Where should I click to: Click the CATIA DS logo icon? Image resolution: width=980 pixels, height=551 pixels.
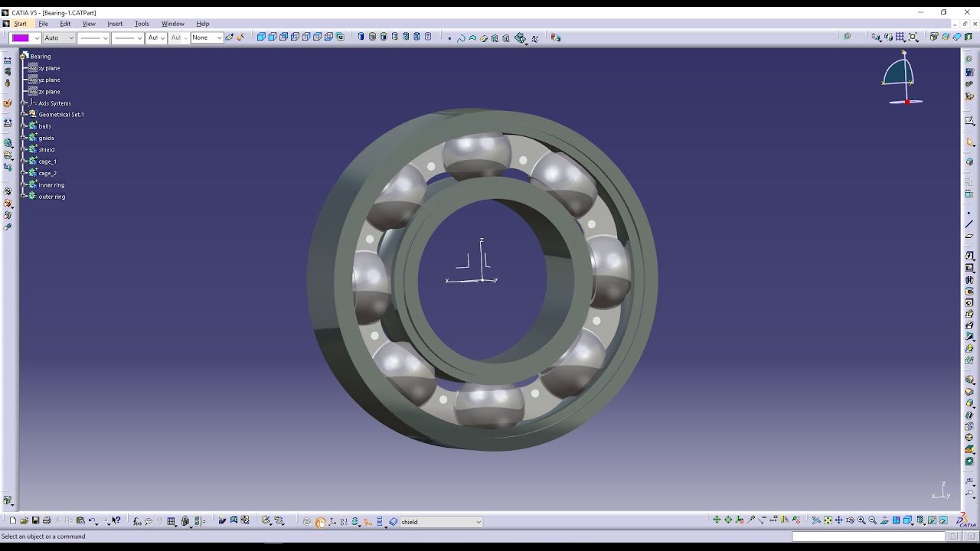coord(968,520)
